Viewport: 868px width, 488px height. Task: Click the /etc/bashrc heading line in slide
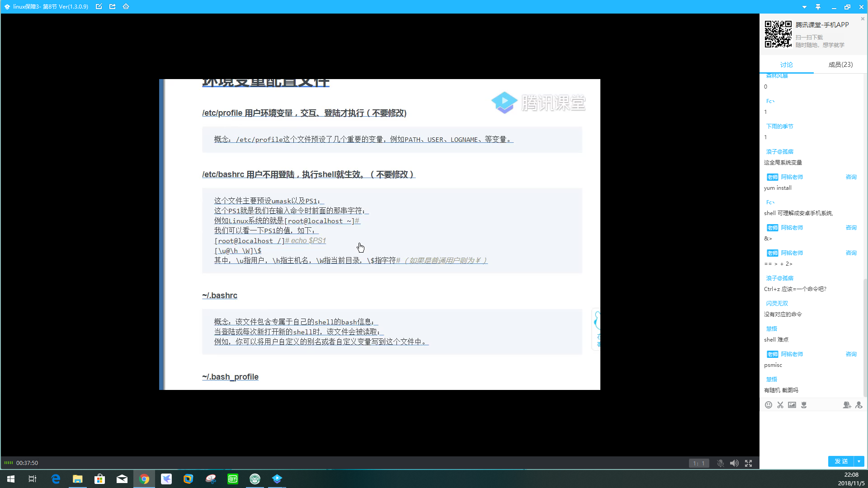pos(309,174)
